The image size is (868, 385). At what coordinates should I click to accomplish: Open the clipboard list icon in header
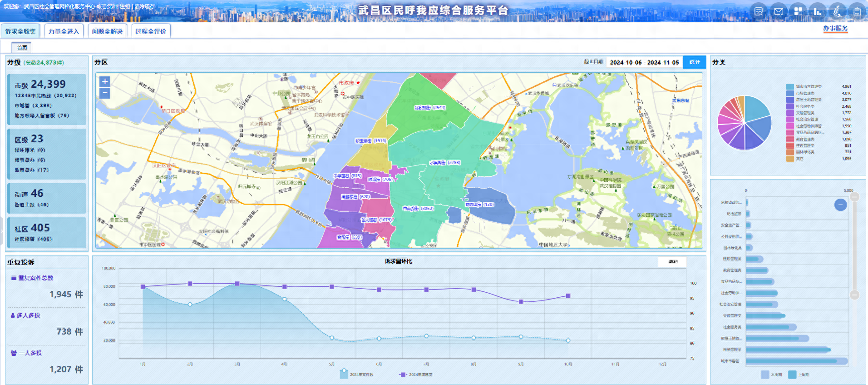tap(857, 11)
